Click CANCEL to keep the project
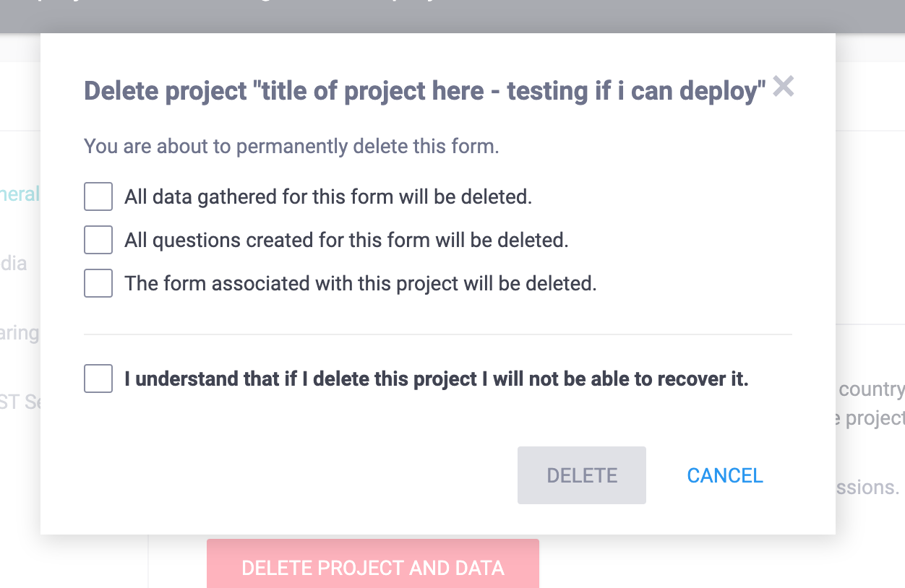This screenshot has height=588, width=905. (x=724, y=475)
